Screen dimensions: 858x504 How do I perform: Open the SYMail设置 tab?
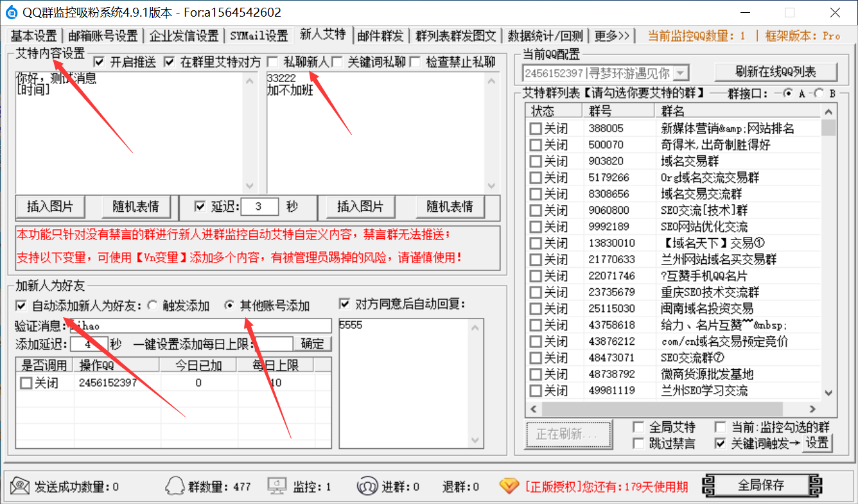point(259,36)
